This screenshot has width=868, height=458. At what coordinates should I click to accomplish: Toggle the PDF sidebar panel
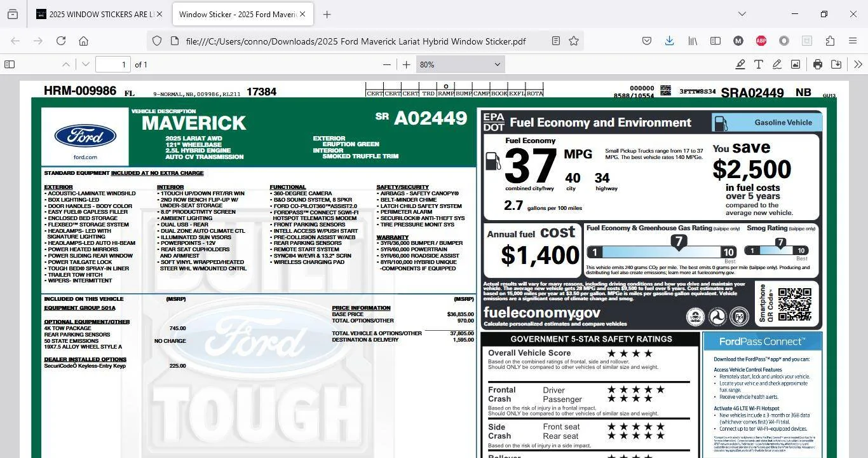(10, 64)
